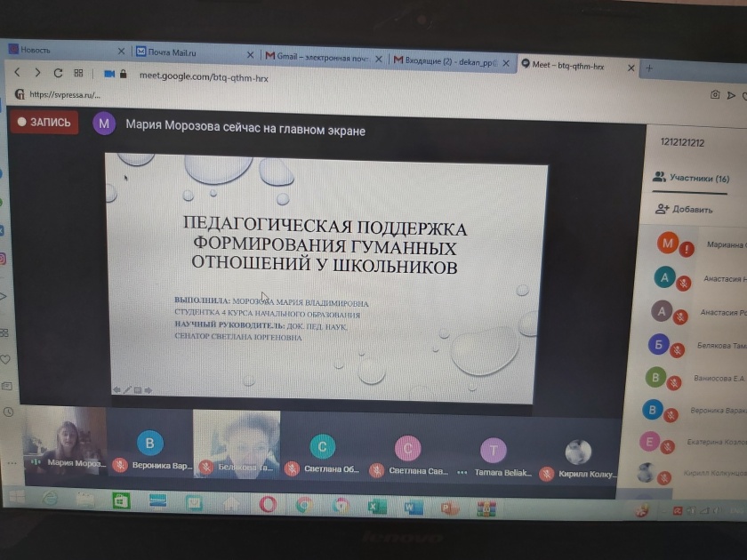The width and height of the screenshot is (747, 560).
Task: Open the Opera browser taskbar icon
Action: click(x=269, y=504)
